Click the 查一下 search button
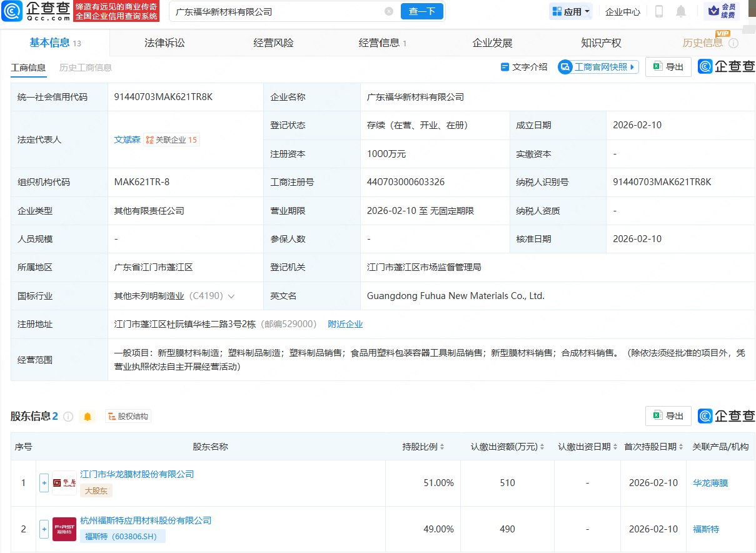756x553 pixels. point(421,11)
